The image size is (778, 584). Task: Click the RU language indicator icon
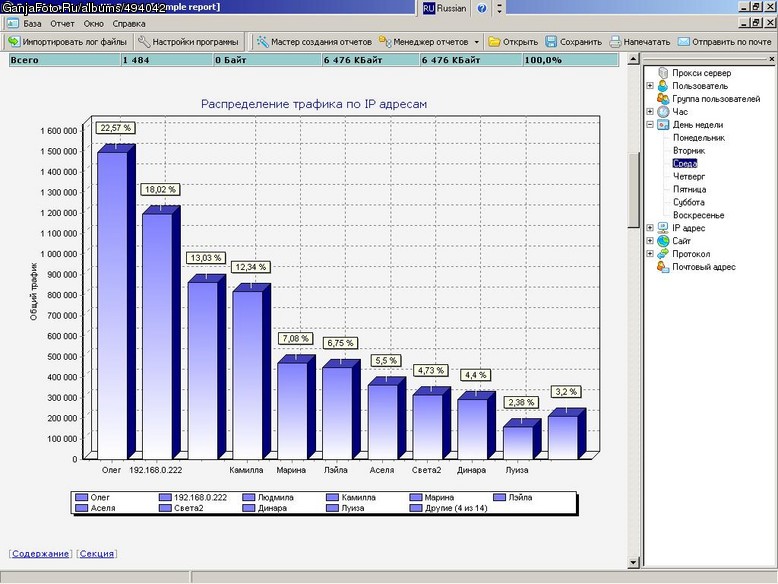(x=429, y=8)
